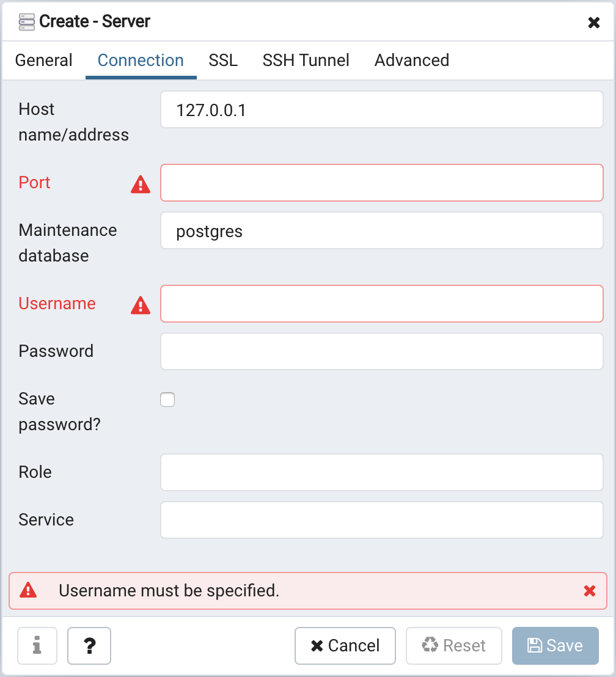This screenshot has width=616, height=677.
Task: Click into the Username field
Action: (381, 304)
